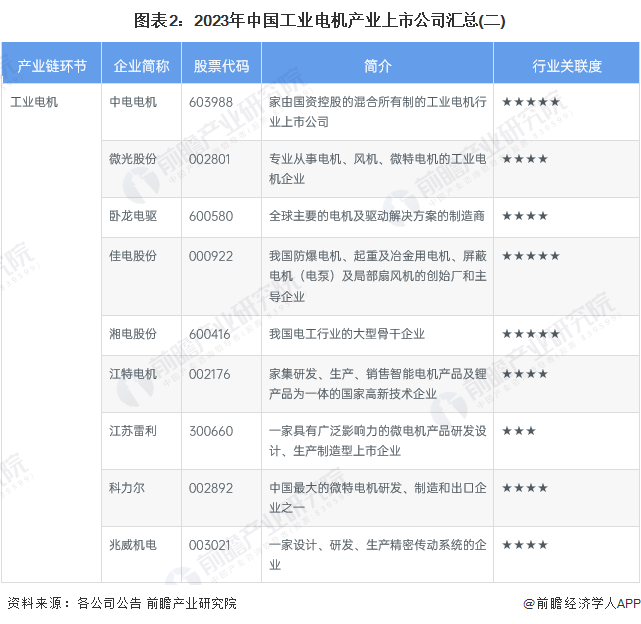Select company name '中电电机'
The height and width of the screenshot is (624, 641).
(133, 102)
